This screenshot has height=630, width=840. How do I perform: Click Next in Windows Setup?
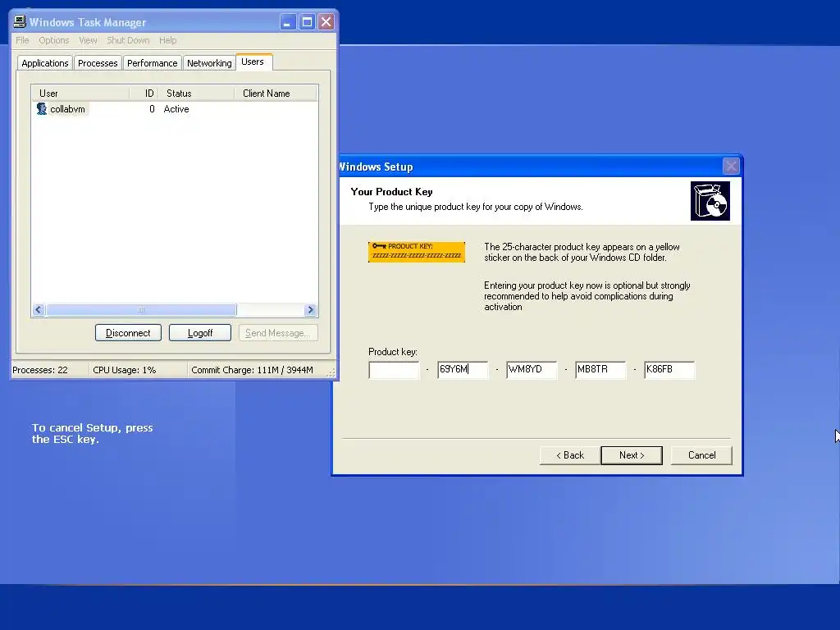[x=632, y=455]
